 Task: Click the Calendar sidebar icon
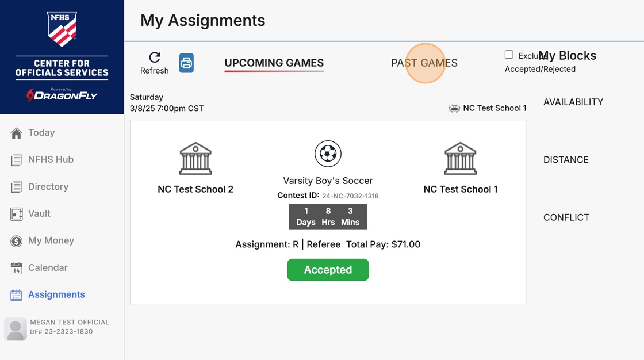[x=16, y=268]
